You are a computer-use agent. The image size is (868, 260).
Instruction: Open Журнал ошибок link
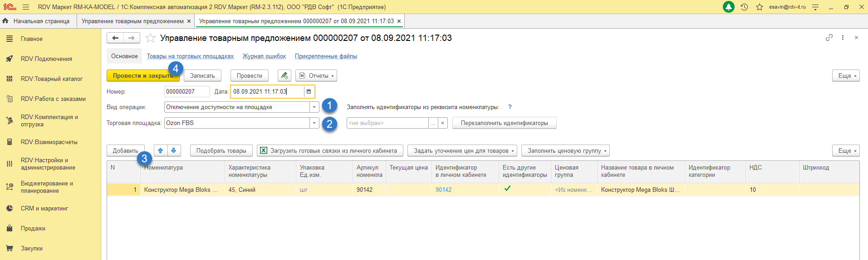point(264,56)
